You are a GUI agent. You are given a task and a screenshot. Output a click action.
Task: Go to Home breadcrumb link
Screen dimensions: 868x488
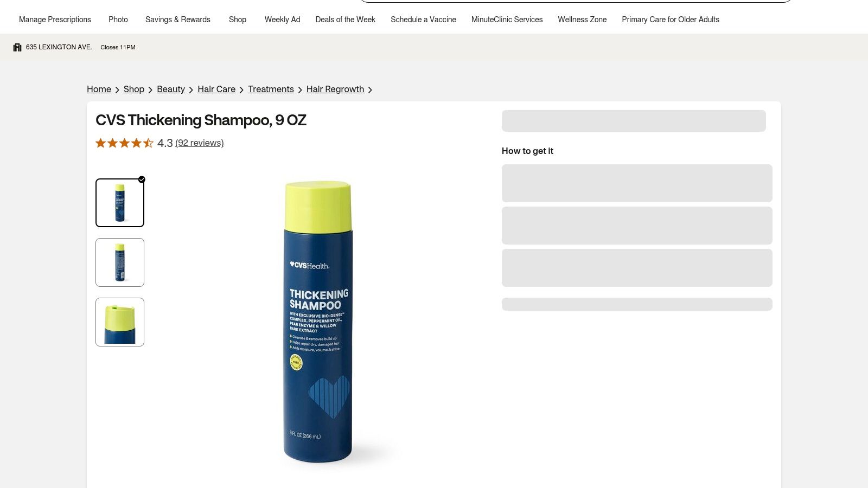click(x=99, y=89)
